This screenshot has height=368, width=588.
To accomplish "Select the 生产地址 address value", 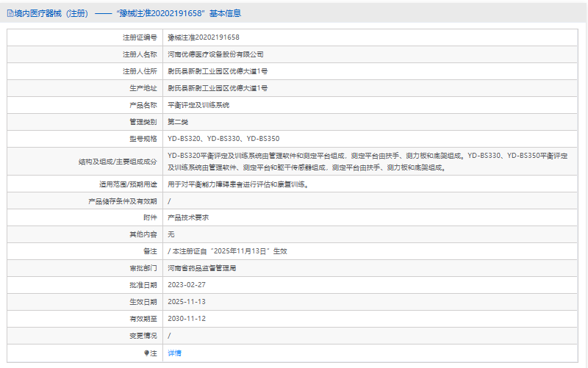I will click(x=218, y=88).
